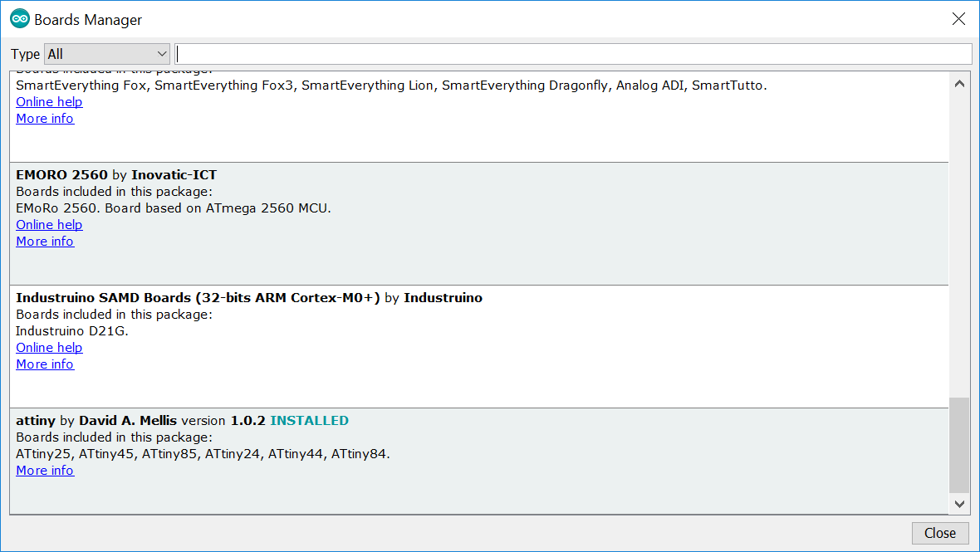Select the attiny by David A. Mellis entry
The image size is (980, 552).
coord(478,462)
